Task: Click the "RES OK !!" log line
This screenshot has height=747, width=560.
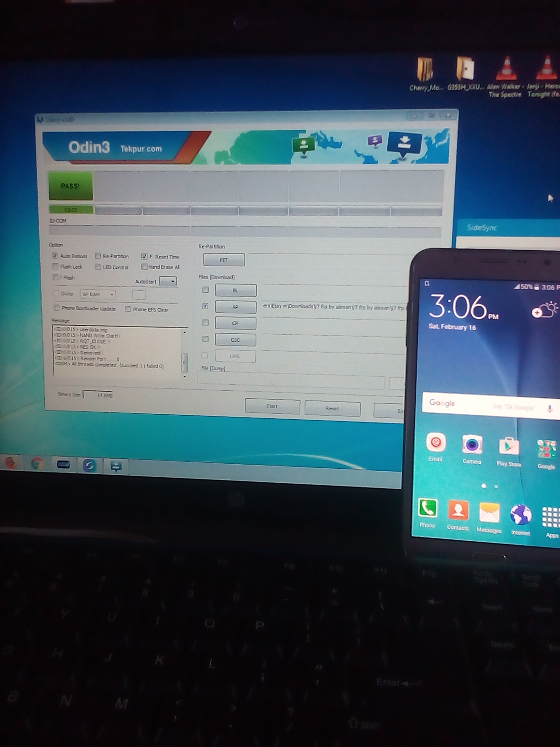Action: click(78, 347)
